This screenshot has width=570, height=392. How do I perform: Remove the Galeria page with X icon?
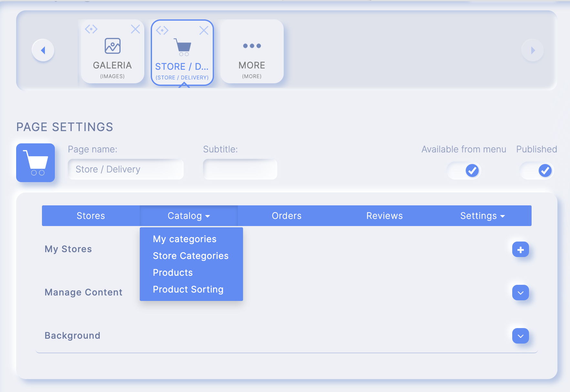point(135,29)
